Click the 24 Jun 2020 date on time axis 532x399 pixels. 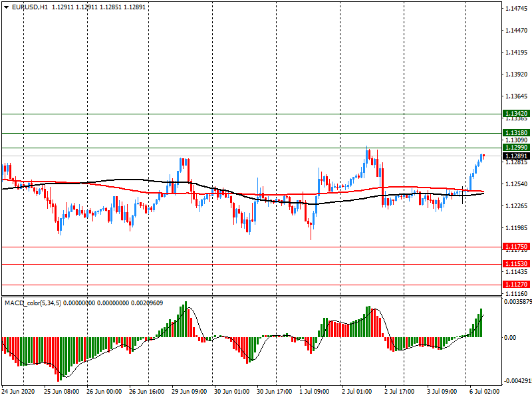click(20, 391)
